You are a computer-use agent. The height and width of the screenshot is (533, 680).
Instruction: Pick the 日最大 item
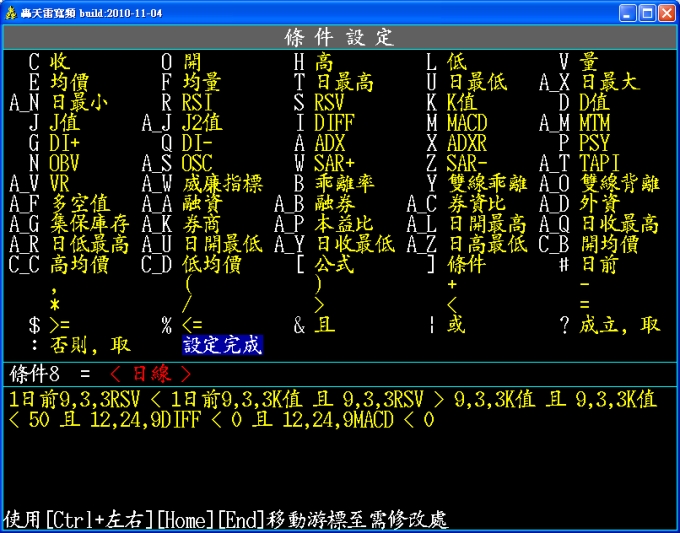610,82
